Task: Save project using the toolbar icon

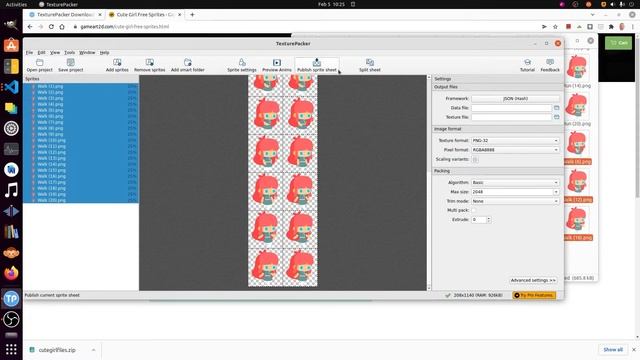Action: 71,65
